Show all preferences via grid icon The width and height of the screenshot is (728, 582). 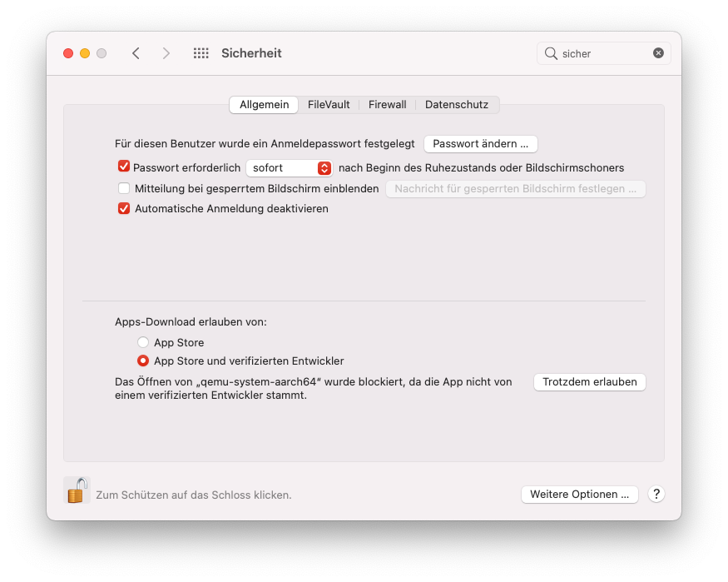click(x=201, y=53)
